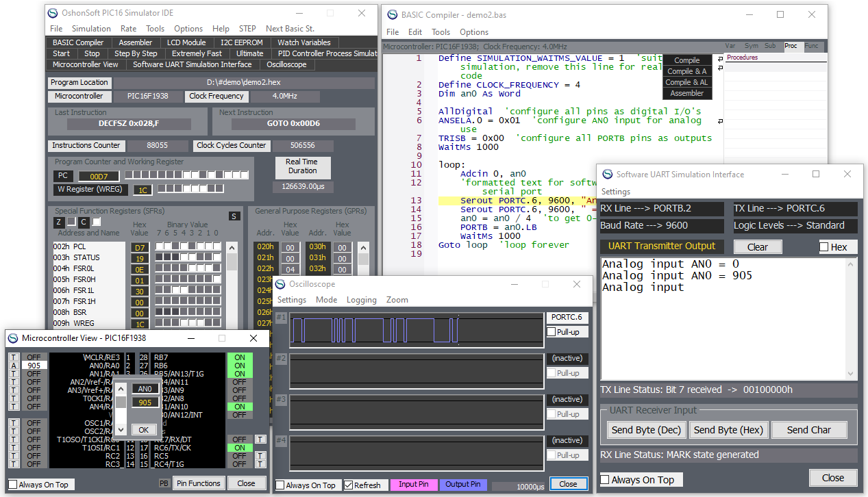Click the Stop simulation button
The height and width of the screenshot is (497, 868).
pyautogui.click(x=92, y=53)
